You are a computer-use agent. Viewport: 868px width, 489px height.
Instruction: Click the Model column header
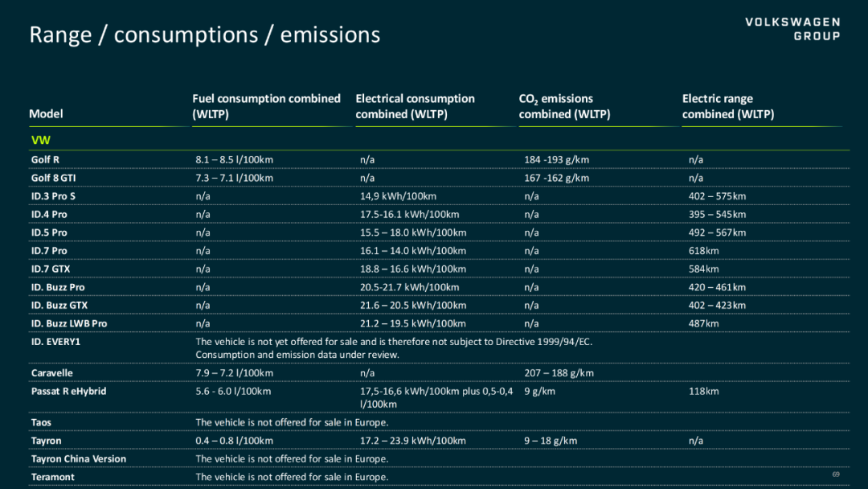pyautogui.click(x=46, y=113)
